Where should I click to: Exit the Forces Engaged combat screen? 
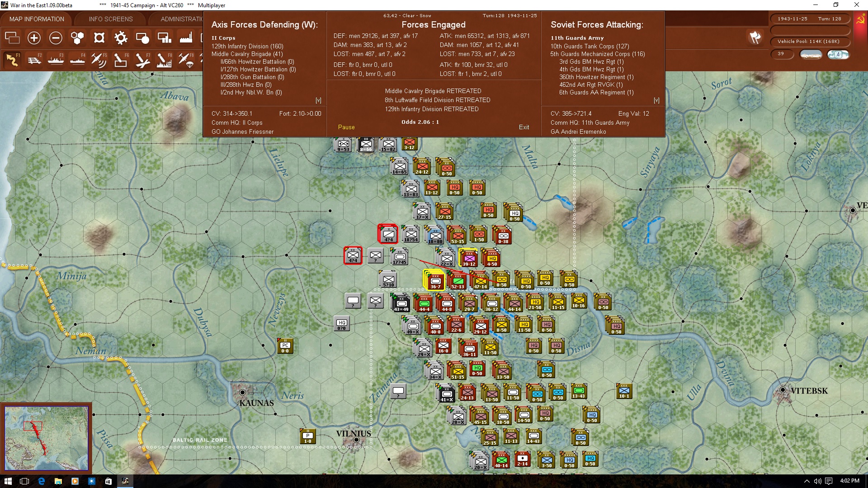[x=524, y=127]
